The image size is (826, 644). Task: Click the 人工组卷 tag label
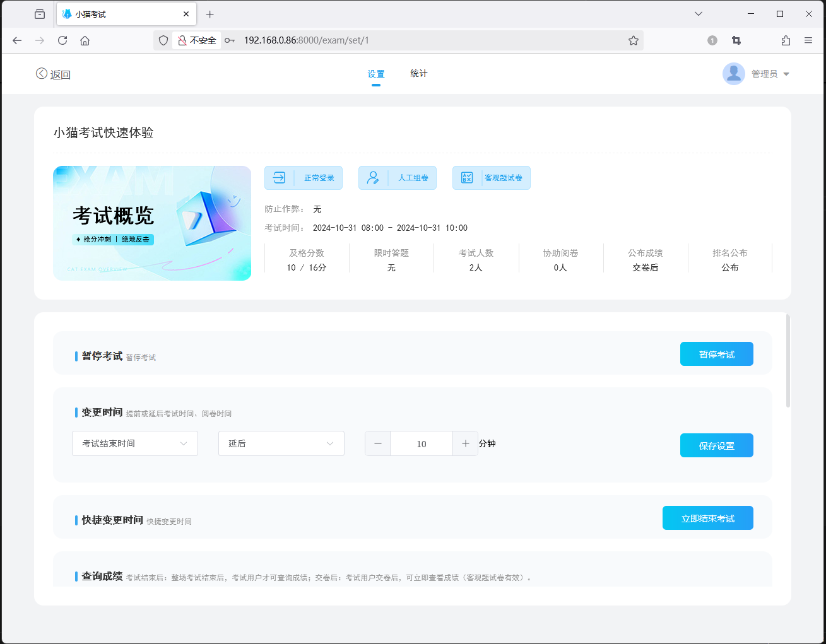pos(413,178)
